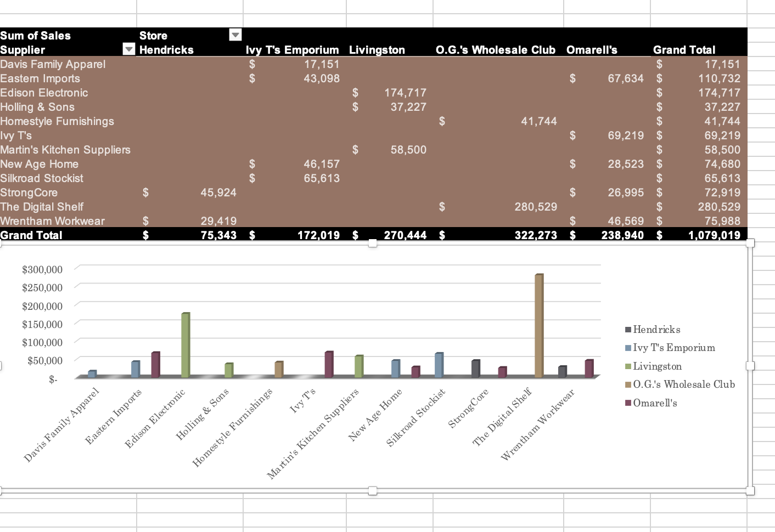775x532 pixels.
Task: Select the O.G.'s Wholesale Club legend swatch
Action: 628,385
